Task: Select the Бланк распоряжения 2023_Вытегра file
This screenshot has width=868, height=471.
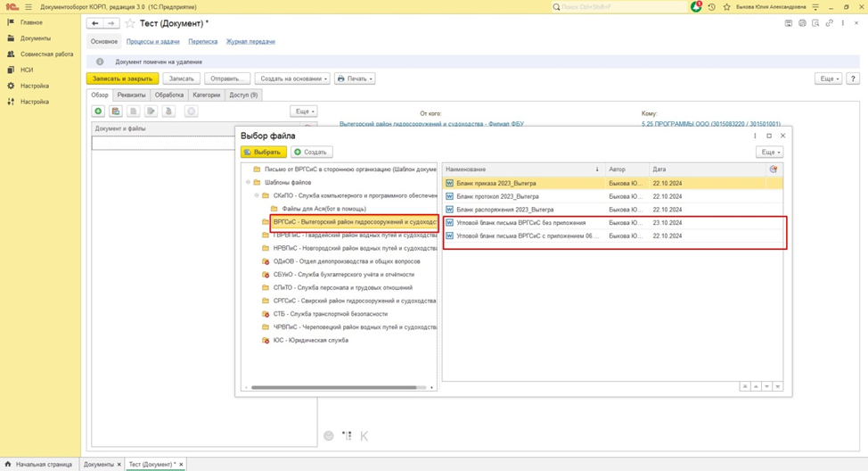Action: [613, 210]
